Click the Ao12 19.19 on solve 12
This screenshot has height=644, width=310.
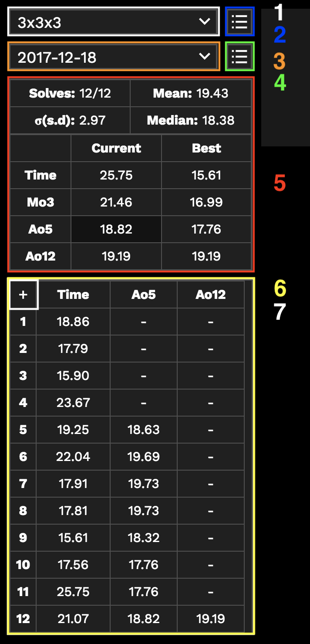click(211, 619)
